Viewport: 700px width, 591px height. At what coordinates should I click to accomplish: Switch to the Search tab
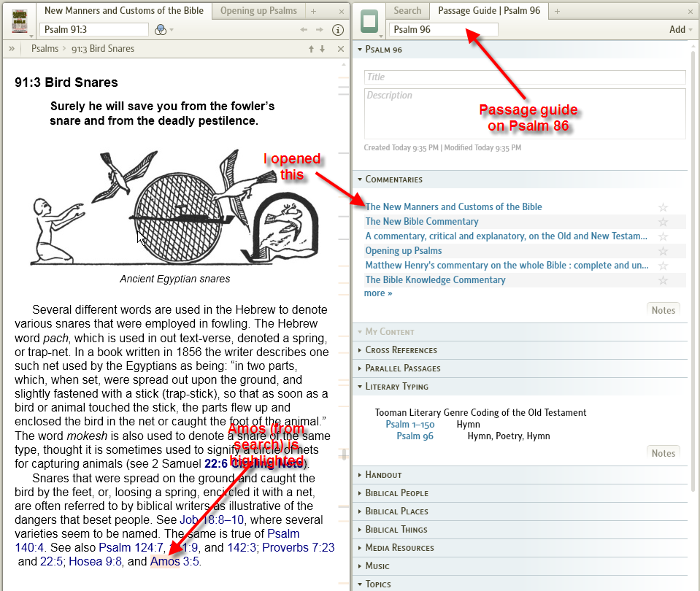(407, 11)
